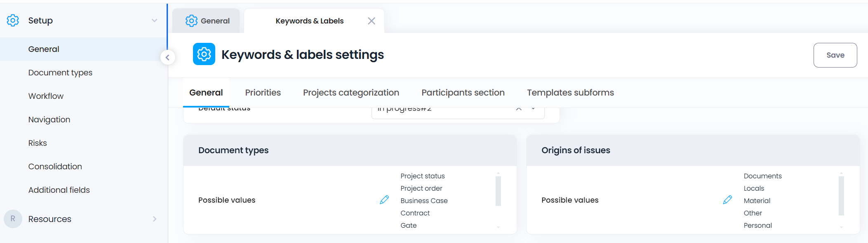This screenshot has height=243, width=868.
Task: Click the Origins of issues list scrollbar
Action: click(841, 196)
